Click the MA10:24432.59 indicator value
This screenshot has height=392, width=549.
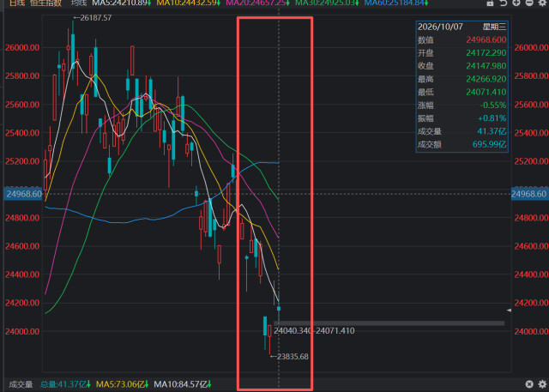(189, 3)
